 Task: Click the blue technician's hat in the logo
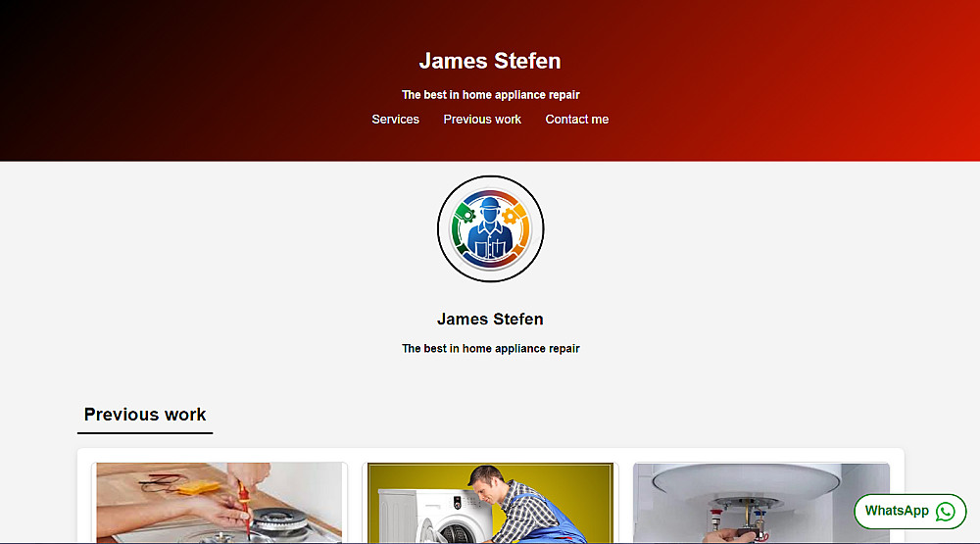(490, 204)
